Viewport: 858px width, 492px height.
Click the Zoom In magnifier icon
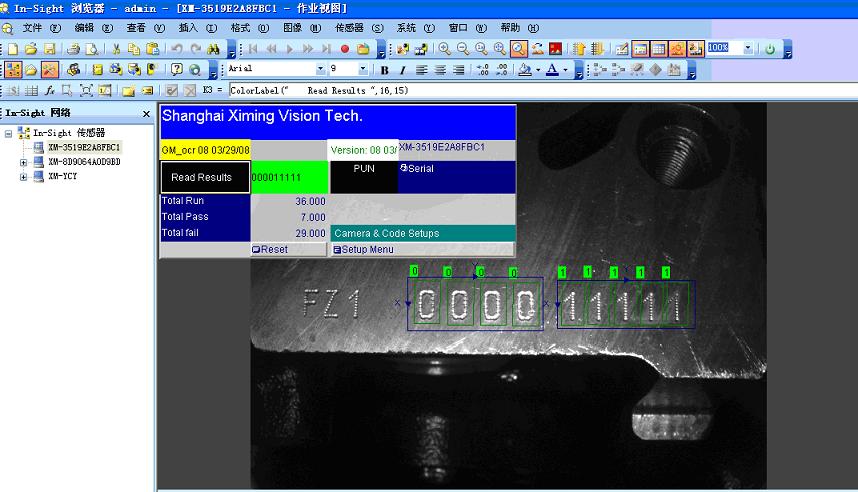tap(446, 49)
